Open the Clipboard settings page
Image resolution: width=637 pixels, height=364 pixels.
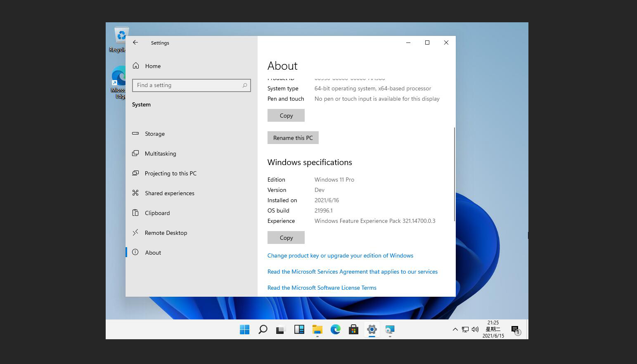pos(192,213)
